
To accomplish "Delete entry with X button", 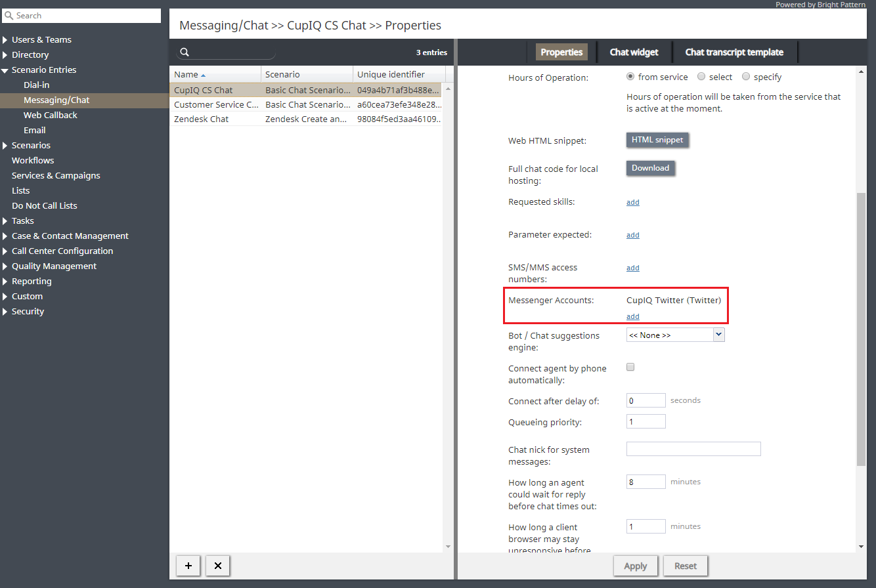I will (218, 566).
